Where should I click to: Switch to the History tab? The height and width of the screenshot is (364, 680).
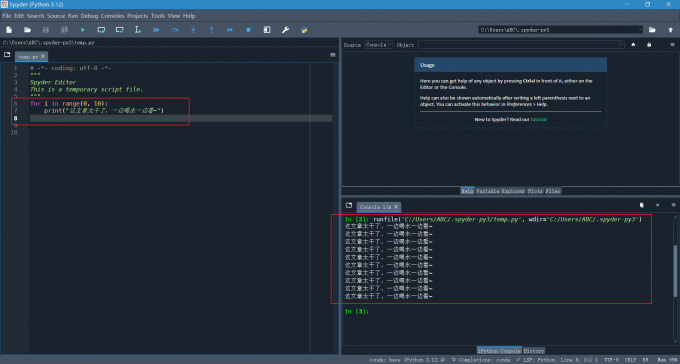[534, 351]
